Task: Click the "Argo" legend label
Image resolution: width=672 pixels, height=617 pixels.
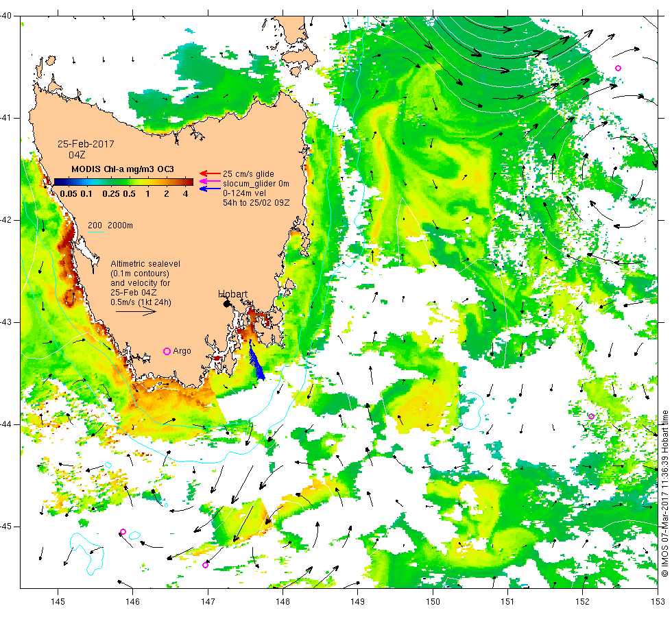Action: [x=182, y=351]
